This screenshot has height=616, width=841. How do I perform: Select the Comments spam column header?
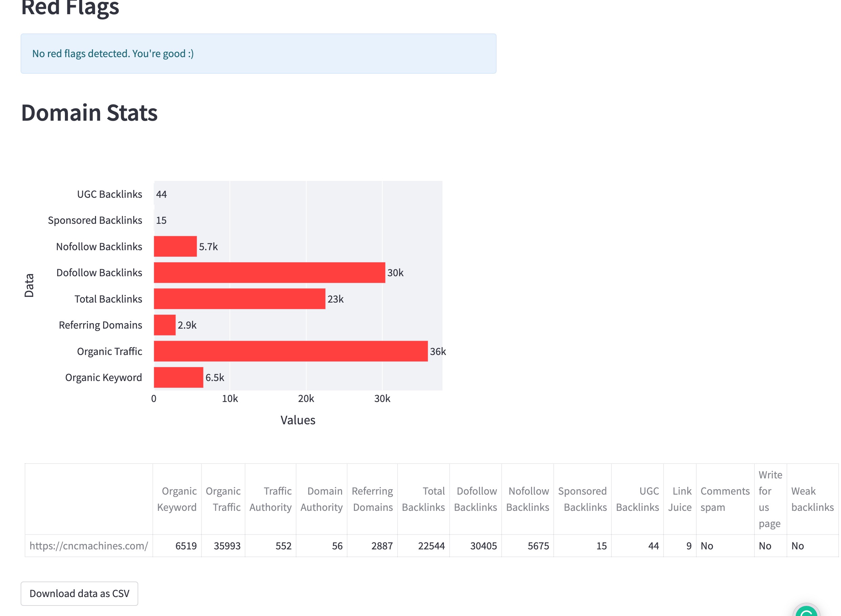(725, 499)
